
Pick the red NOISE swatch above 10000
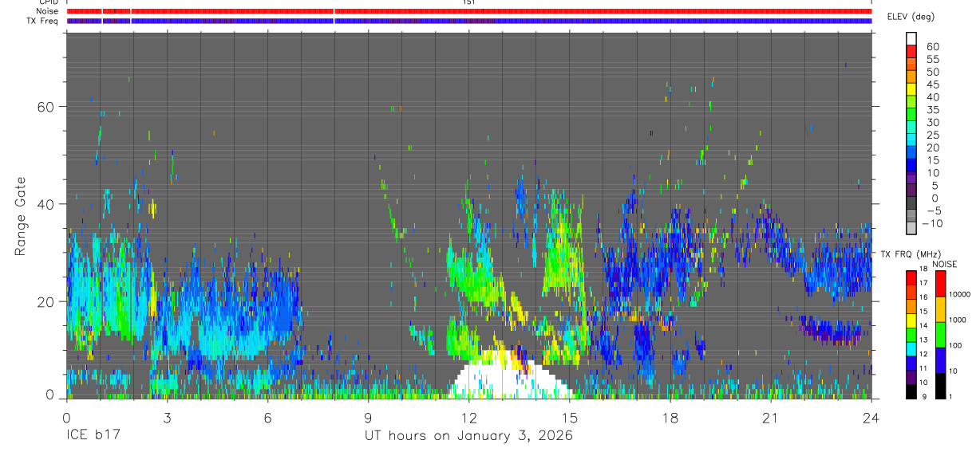coord(941,283)
